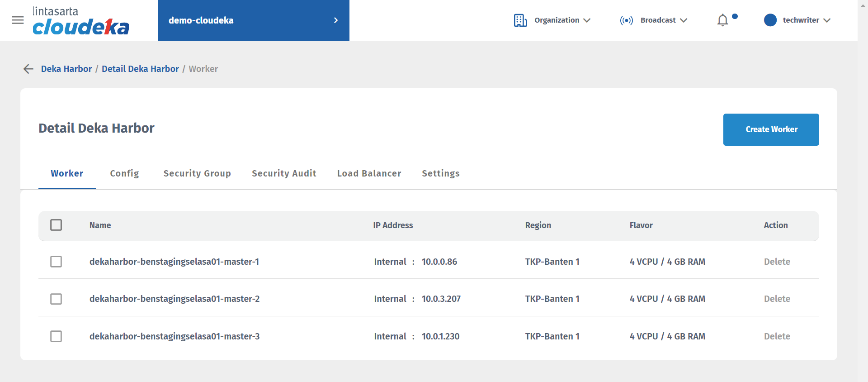Delete the master-2 worker

[777, 299]
